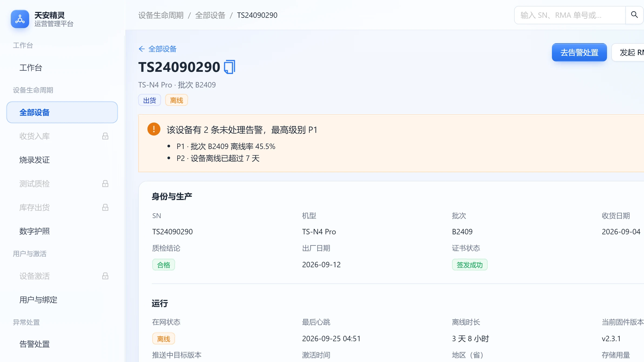Click alert line 'P1 · 批次 B2409 离线率 45.5%'
The width and height of the screenshot is (644, 362).
[x=226, y=146]
